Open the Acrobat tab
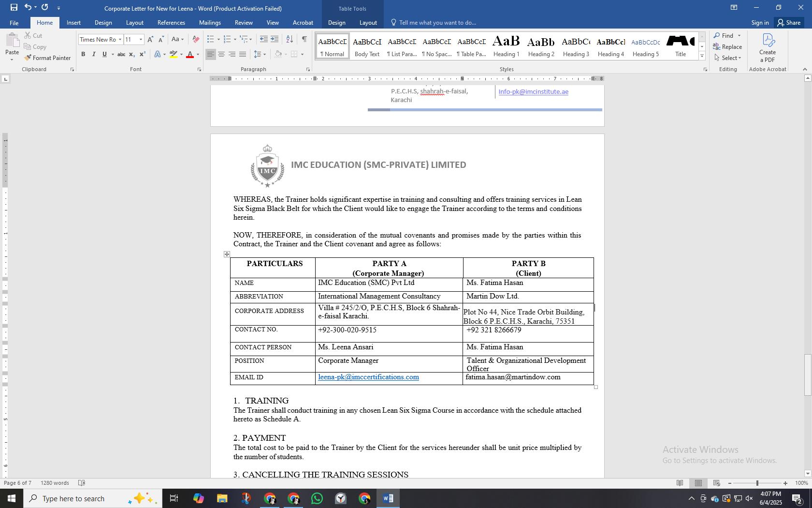The image size is (812, 508). 303,23
